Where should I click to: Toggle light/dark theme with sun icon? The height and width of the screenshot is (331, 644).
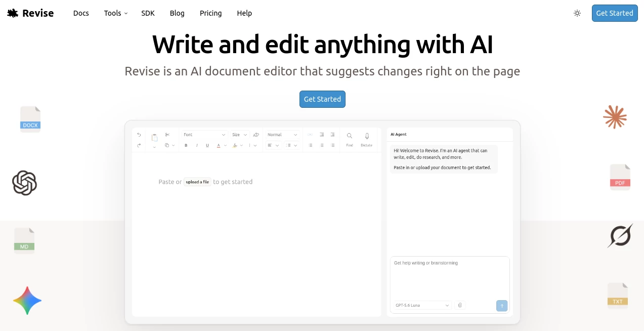(577, 13)
